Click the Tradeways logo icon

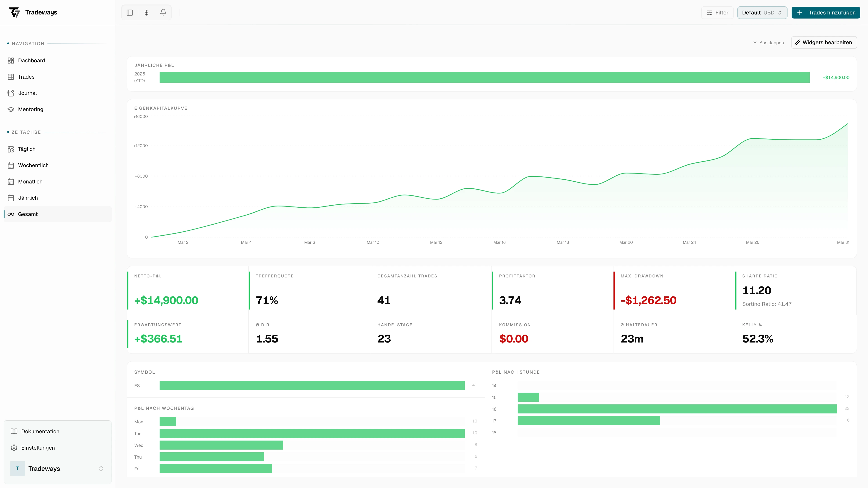[x=14, y=12]
